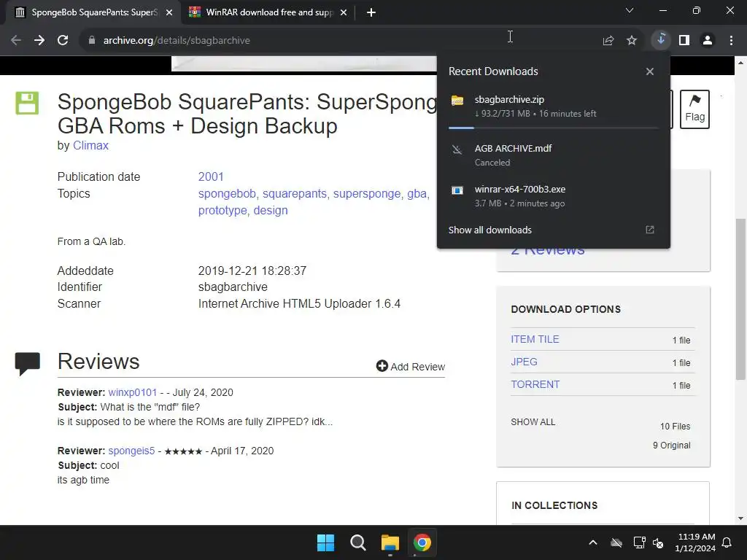The image size is (747, 560).
Task: Open Windows taskbar search
Action: click(x=357, y=542)
